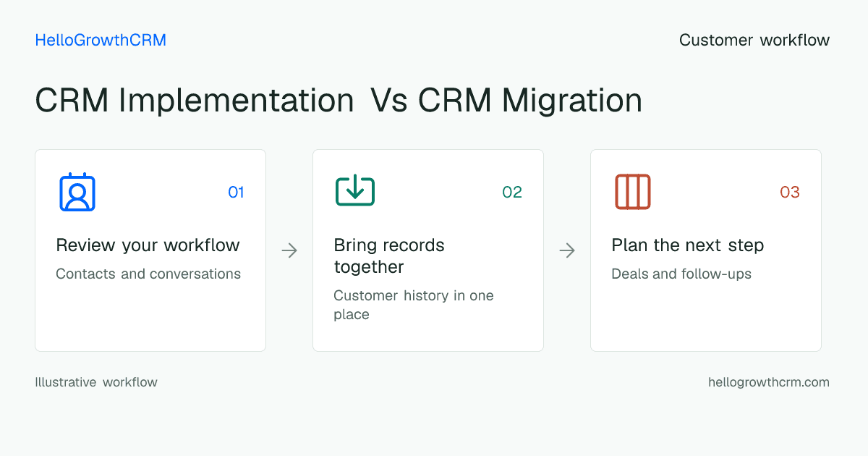This screenshot has width=868, height=456.
Task: Click the HelloGrowthCRM brand name
Action: tap(101, 41)
